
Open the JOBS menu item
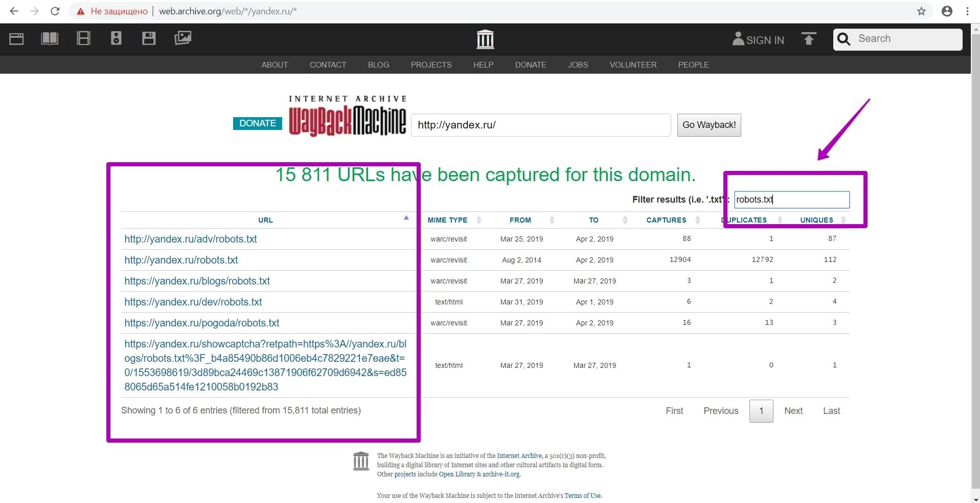point(578,65)
